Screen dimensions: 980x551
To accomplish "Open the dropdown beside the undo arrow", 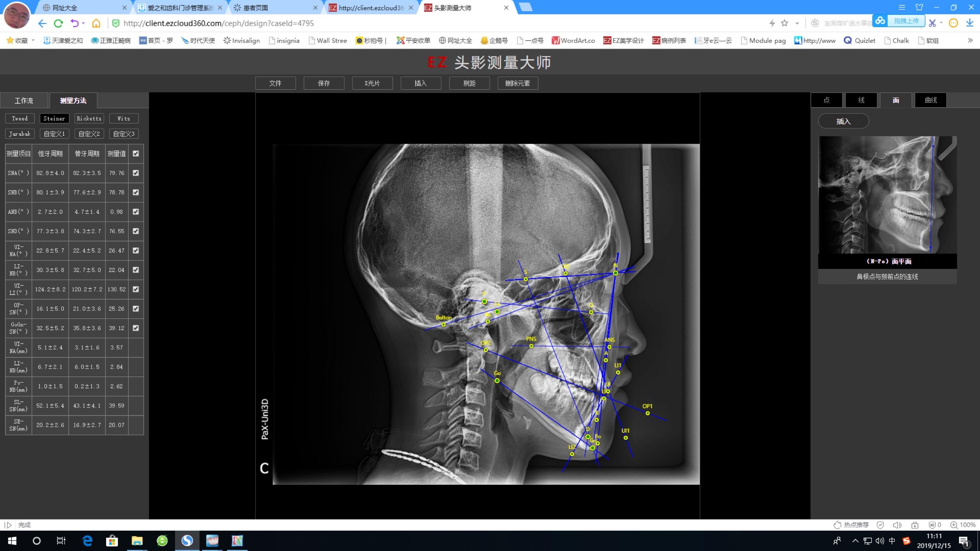I will [x=83, y=23].
